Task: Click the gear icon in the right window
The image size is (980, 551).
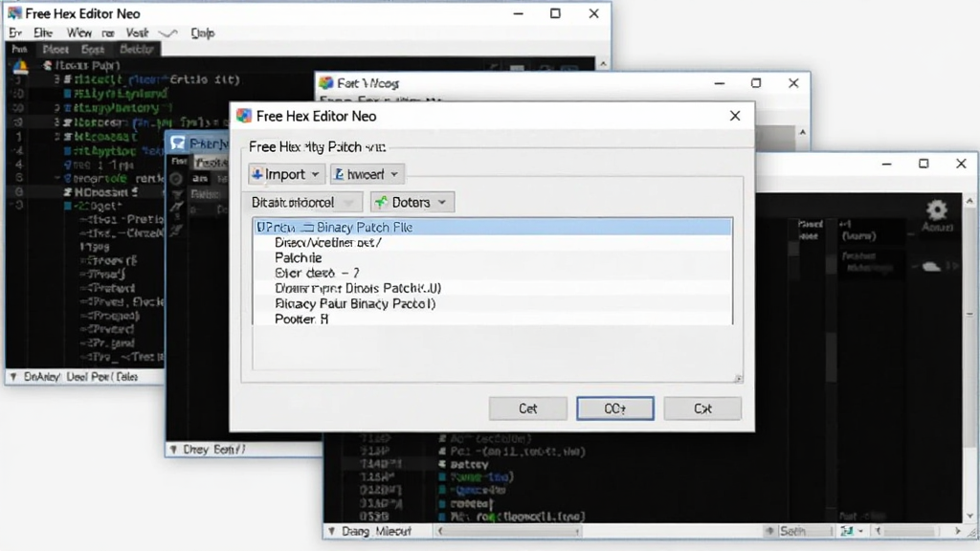Action: click(x=937, y=209)
